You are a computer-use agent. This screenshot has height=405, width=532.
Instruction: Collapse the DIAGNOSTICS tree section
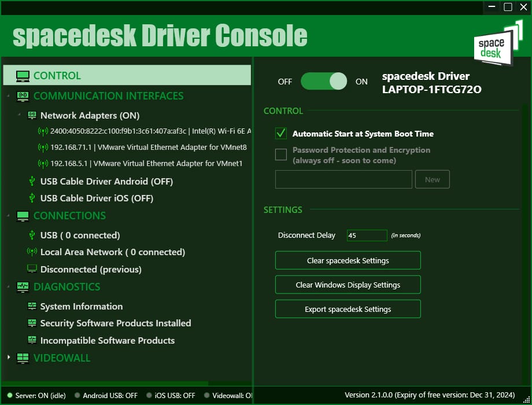click(x=9, y=287)
